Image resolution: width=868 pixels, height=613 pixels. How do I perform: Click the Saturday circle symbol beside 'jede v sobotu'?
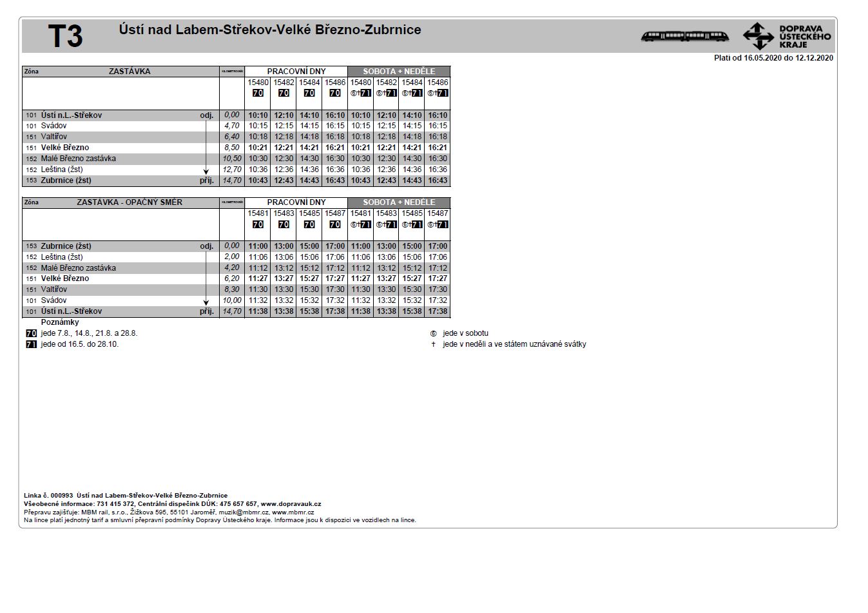pos(433,333)
